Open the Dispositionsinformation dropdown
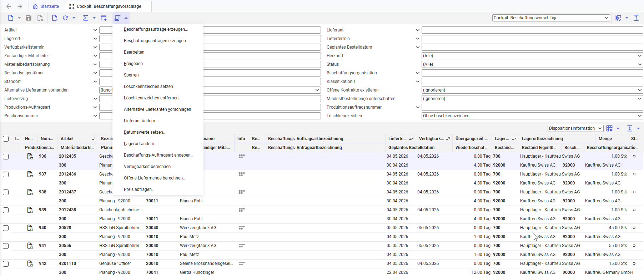Screen dimensions: 644x276 point(575,128)
